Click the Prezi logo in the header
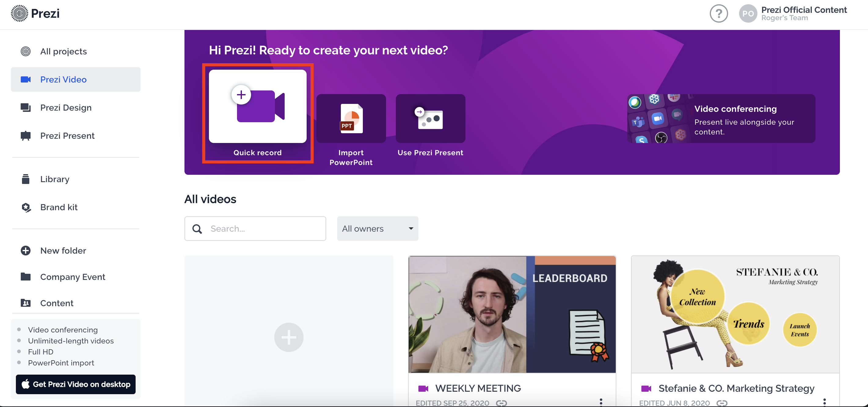The width and height of the screenshot is (868, 407). click(x=35, y=13)
